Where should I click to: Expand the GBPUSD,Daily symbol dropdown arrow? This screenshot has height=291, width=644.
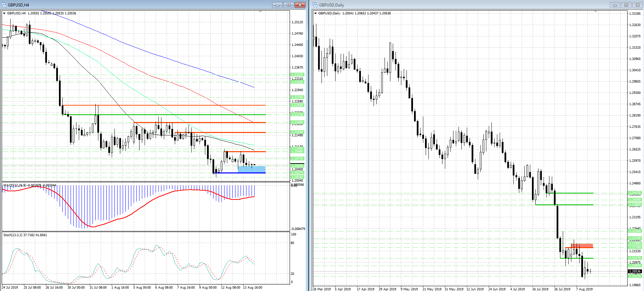316,13
